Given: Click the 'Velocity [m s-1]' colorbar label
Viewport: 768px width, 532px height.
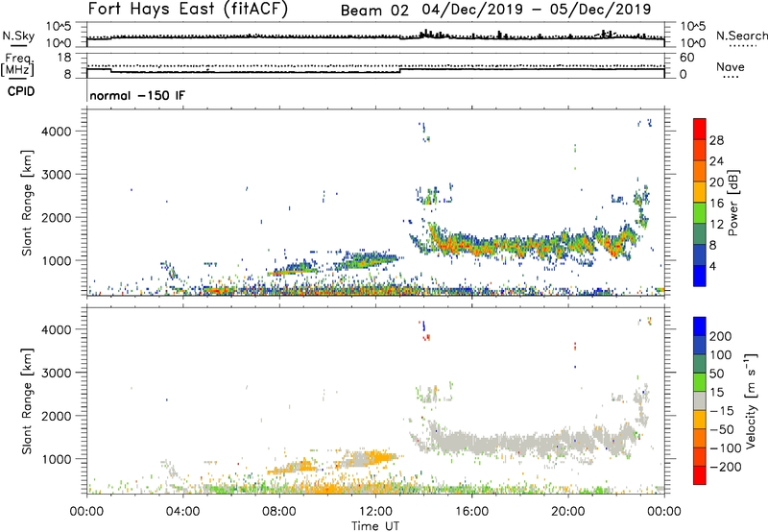Looking at the screenshot, I should [x=751, y=400].
